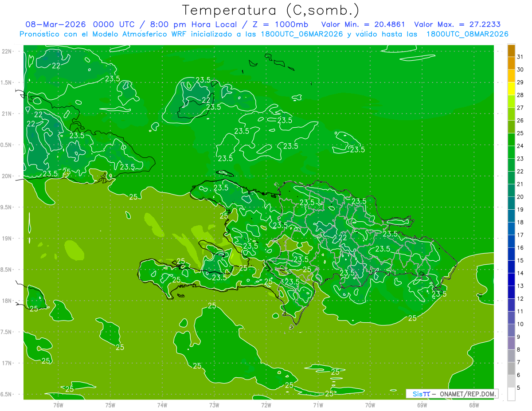Click the '71W' longitude axis label
This screenshot has height=411, width=532.
point(318,405)
